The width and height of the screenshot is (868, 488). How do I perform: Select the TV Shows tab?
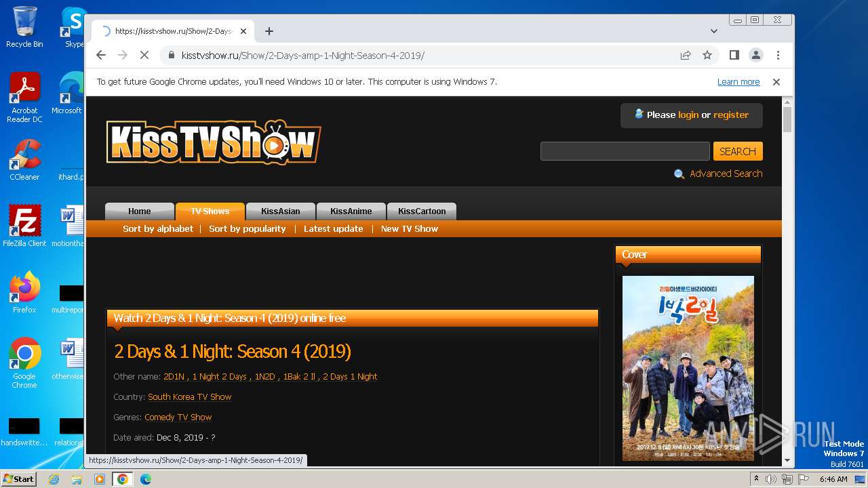click(x=210, y=211)
